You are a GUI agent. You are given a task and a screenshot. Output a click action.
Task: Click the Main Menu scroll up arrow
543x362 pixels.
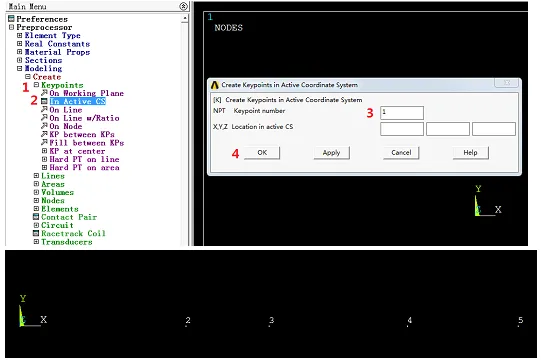pos(185,18)
